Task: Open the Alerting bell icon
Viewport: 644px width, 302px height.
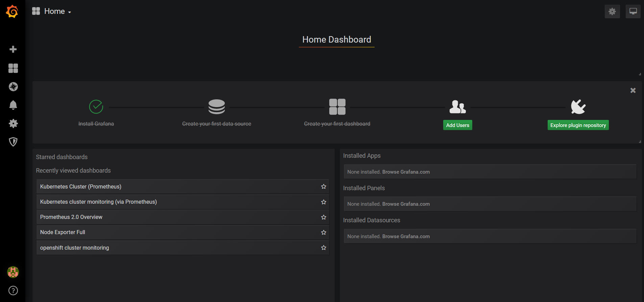Action: 13,105
